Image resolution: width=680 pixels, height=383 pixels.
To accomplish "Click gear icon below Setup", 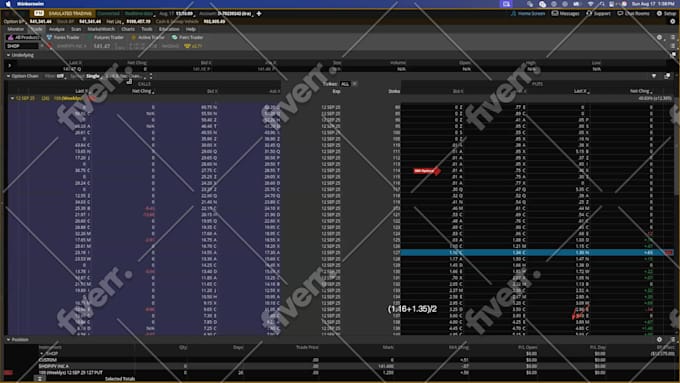I will (x=673, y=21).
